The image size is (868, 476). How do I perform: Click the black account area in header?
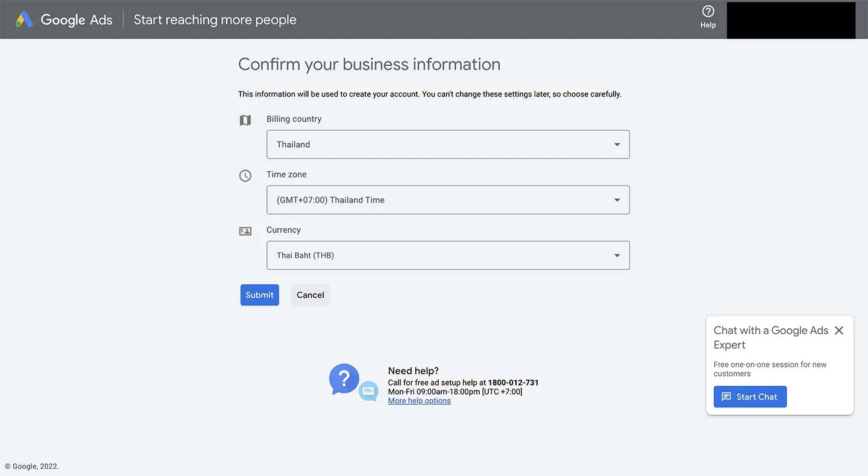coord(791,20)
